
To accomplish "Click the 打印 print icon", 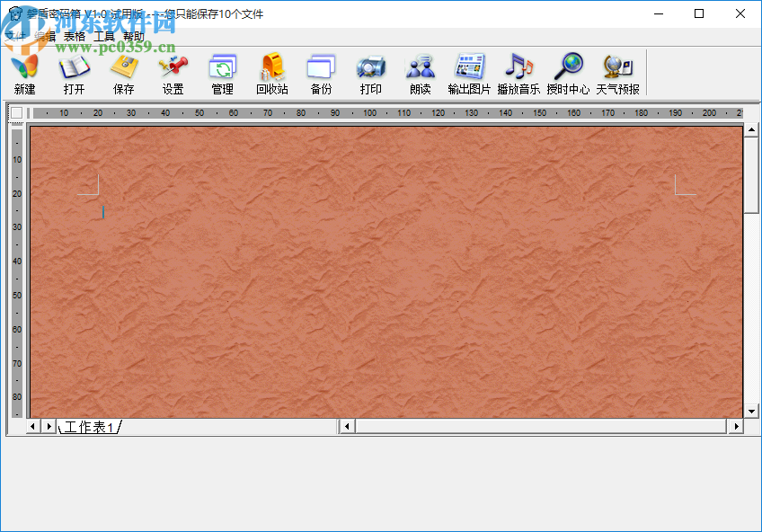I will (x=371, y=74).
